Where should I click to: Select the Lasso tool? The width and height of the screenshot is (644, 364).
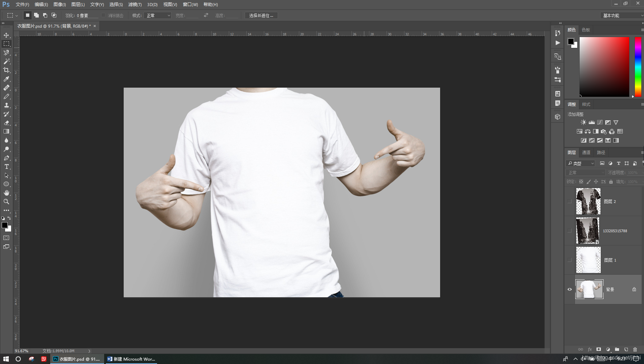[6, 53]
